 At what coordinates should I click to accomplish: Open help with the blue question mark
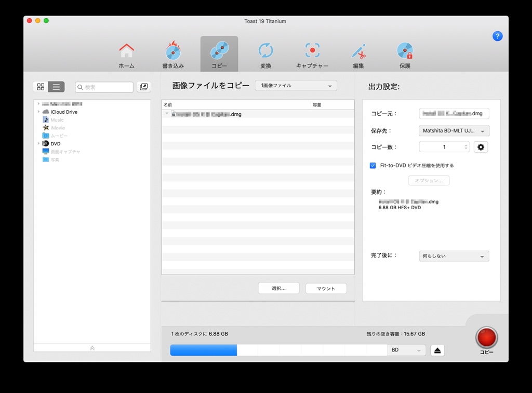(497, 36)
